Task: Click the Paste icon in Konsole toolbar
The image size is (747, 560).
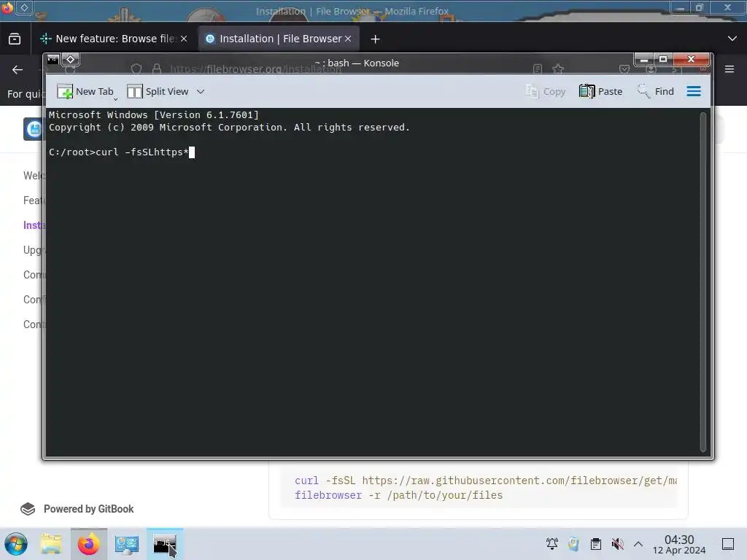Action: click(587, 91)
